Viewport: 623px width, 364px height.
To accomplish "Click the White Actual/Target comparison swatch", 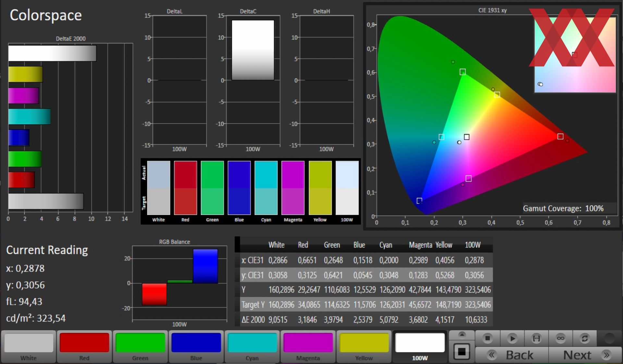I will pos(159,188).
